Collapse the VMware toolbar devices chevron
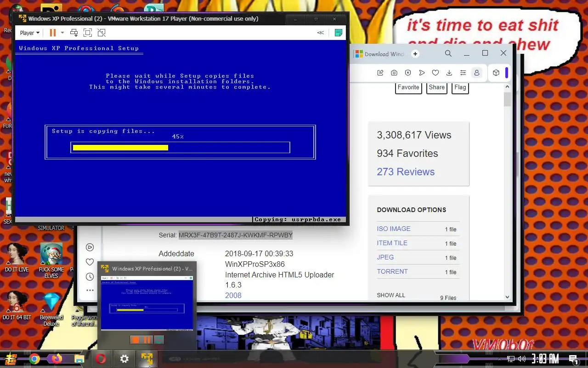Screen dimensions: 588x368 tap(321, 33)
